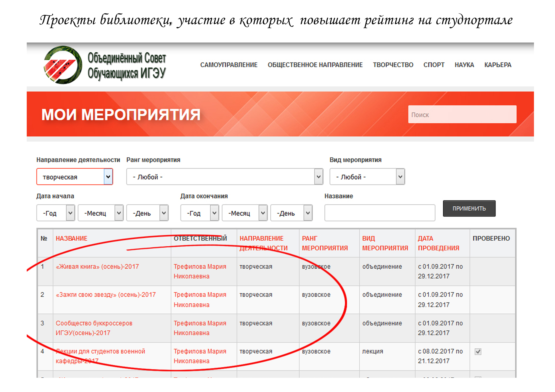Expand the Дата начала Год dropdown
Screen dimensions: 555x392
(56, 213)
